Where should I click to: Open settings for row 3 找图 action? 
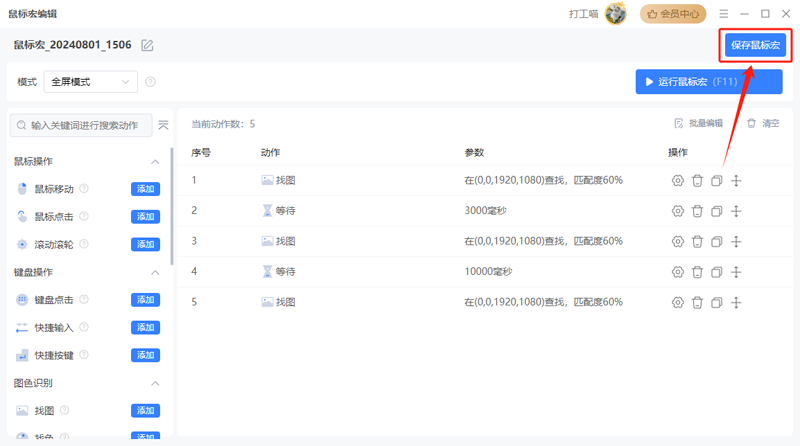[678, 241]
